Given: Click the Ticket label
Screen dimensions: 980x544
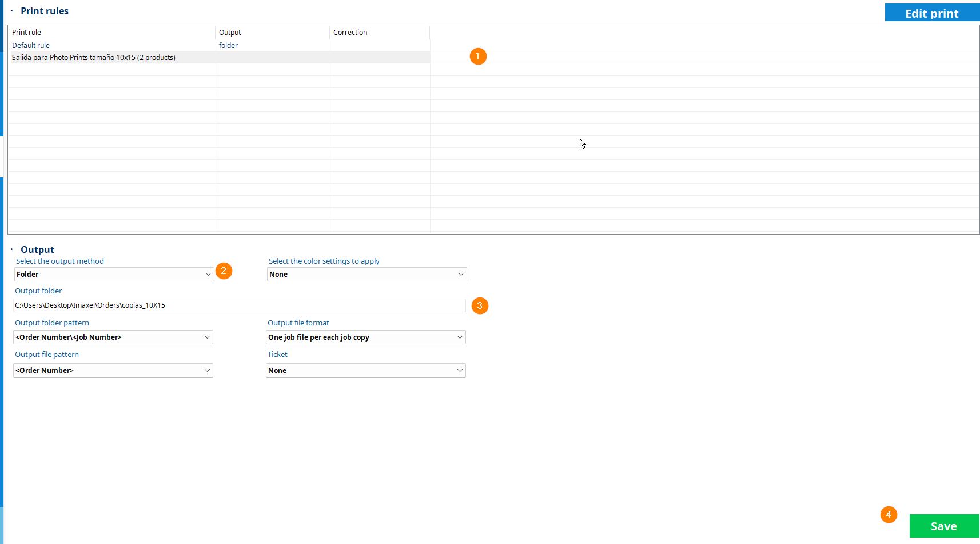Looking at the screenshot, I should pyautogui.click(x=277, y=354).
